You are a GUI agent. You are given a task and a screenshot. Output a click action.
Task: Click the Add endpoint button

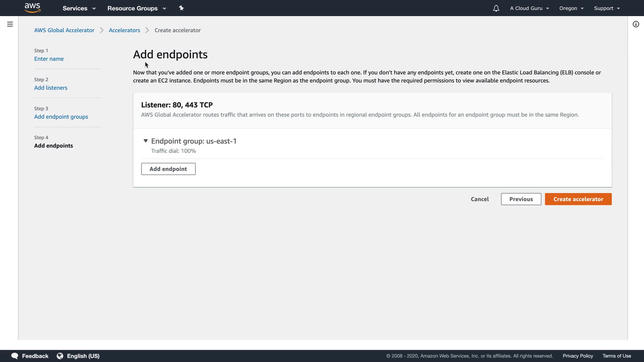click(x=168, y=169)
